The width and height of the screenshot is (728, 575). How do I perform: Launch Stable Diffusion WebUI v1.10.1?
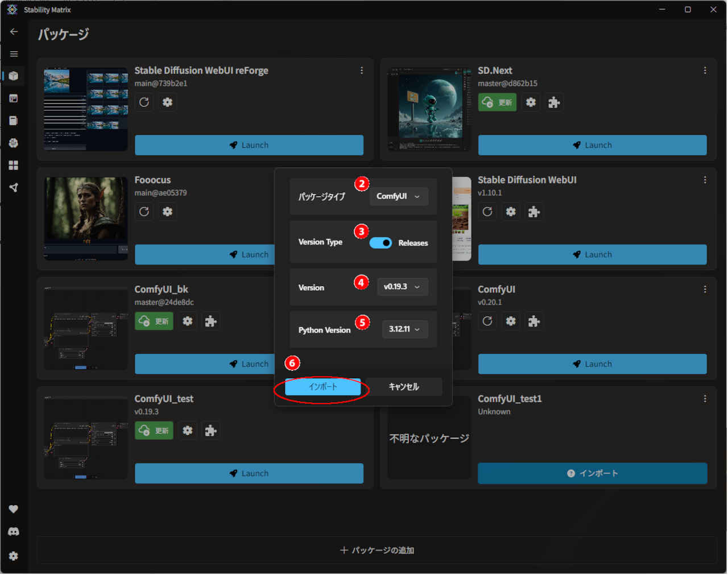tap(593, 255)
